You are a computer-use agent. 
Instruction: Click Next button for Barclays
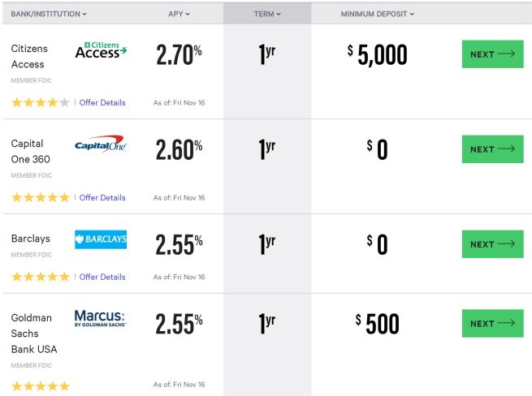point(493,244)
